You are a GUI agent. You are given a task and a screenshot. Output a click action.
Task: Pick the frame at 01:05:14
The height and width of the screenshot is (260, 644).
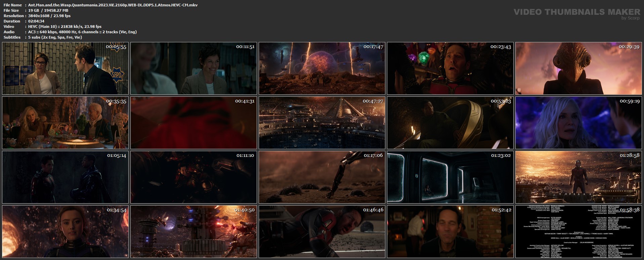[65, 177]
